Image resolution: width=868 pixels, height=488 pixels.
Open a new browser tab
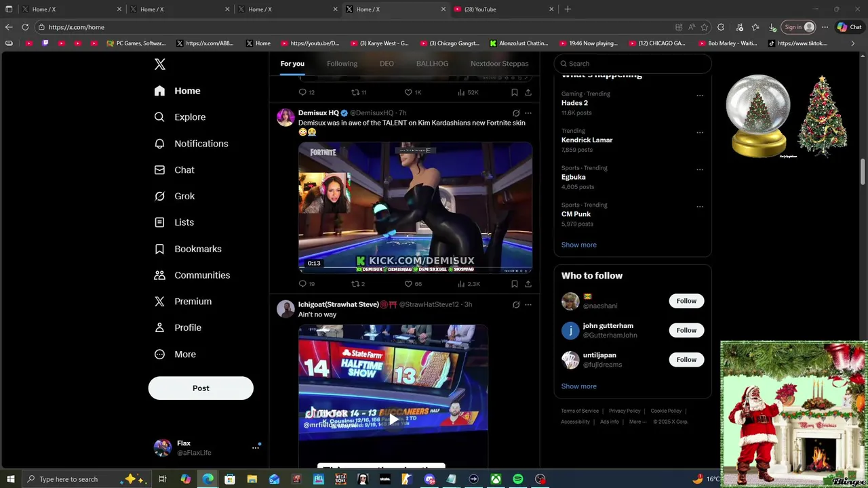(568, 9)
